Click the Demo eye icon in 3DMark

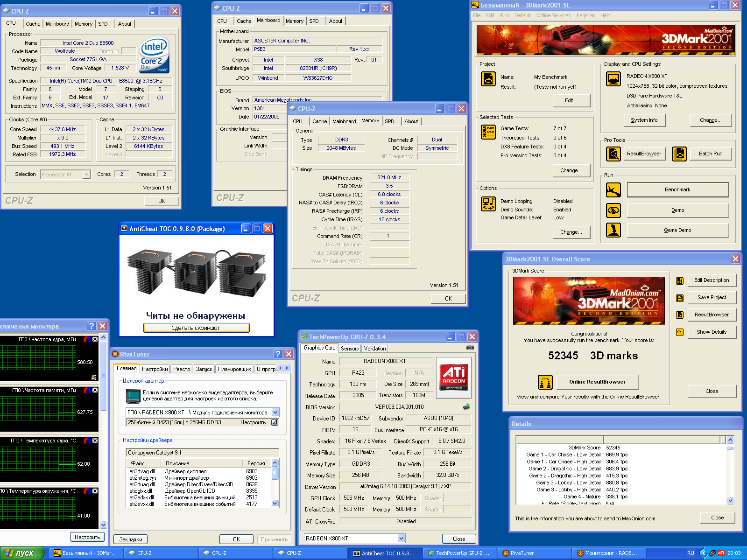coord(613,210)
